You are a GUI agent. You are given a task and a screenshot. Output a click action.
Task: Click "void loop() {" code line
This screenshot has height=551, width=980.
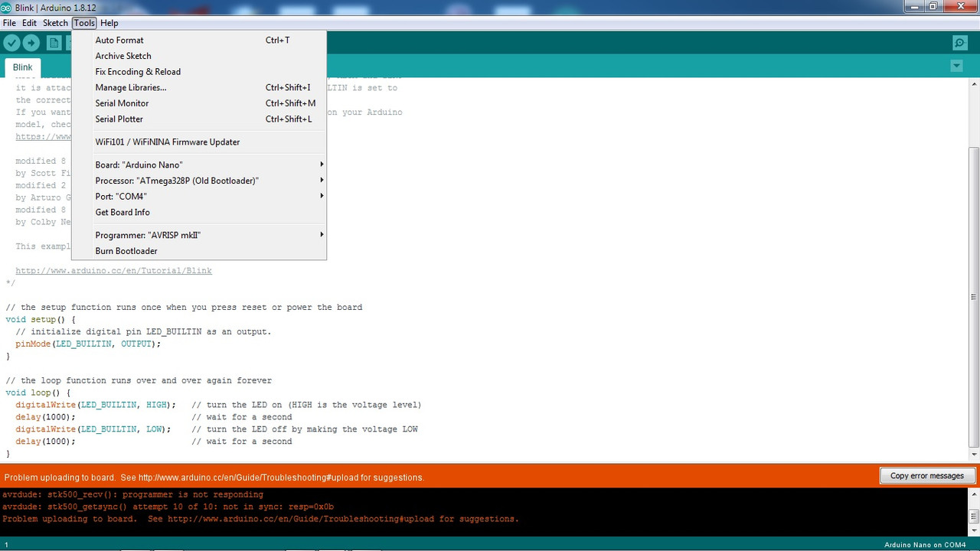coord(38,393)
